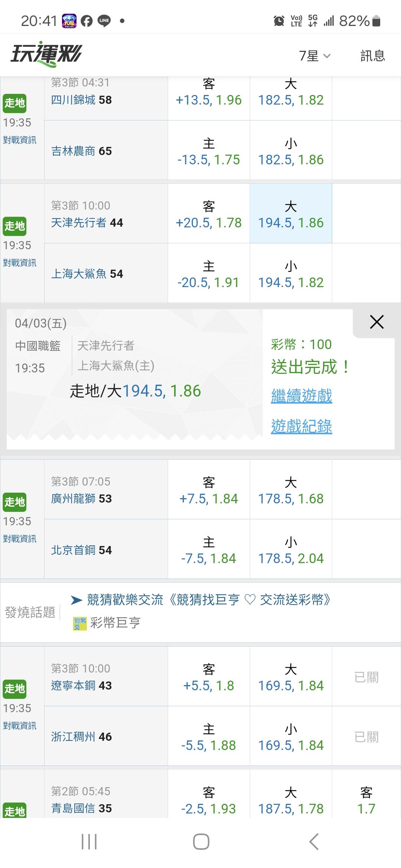Tap 對戰資訊 for 天津先行者 match
The image size is (401, 868).
(20, 263)
